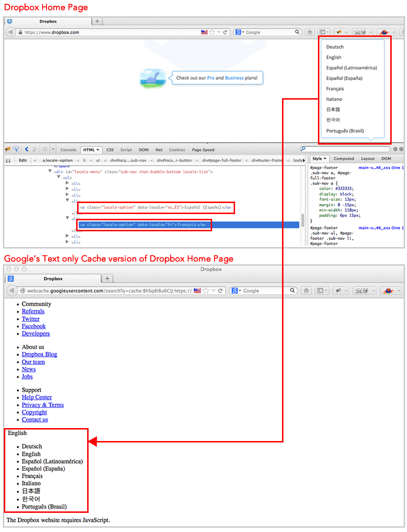
Task: Expand the first collapsed li node
Action: click(x=67, y=183)
